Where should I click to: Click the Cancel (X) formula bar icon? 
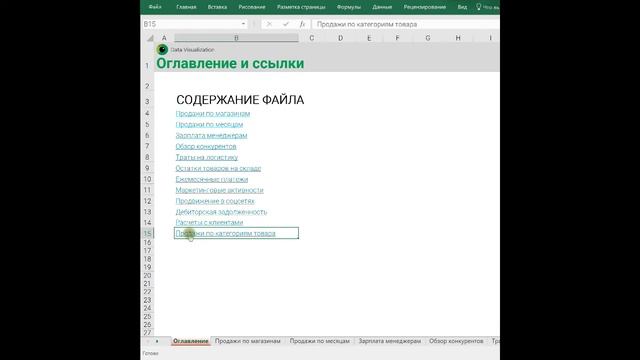point(269,24)
